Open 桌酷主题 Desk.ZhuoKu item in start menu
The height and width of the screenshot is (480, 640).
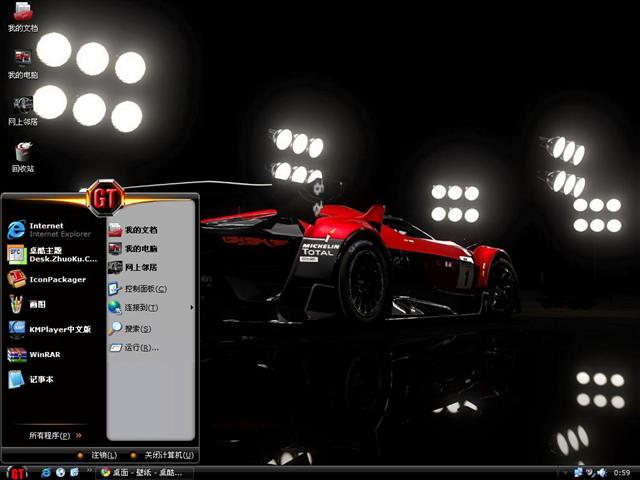(x=52, y=255)
